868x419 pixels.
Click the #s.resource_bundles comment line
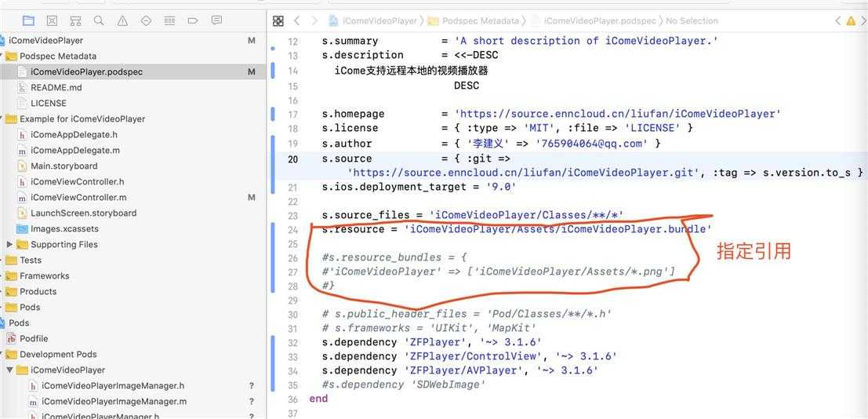point(395,257)
